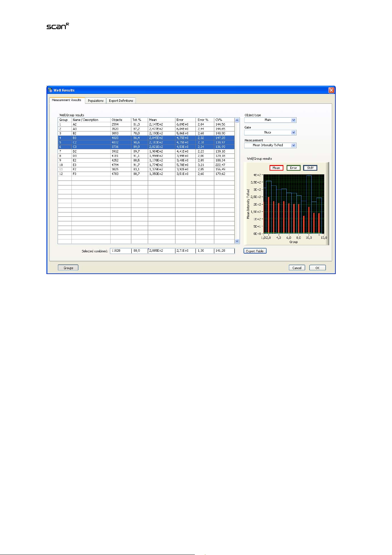Open the Populations tab
This screenshot has height=555, width=392.
[x=95, y=101]
